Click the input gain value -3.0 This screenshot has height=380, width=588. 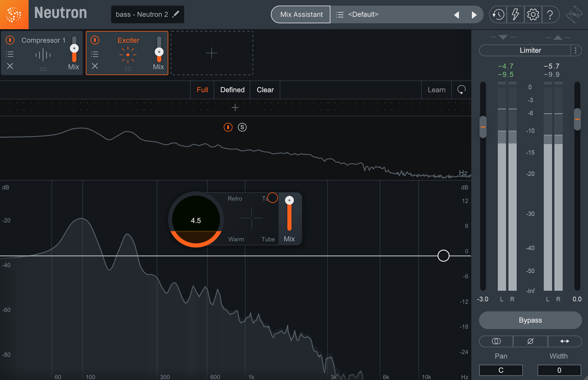coord(483,299)
